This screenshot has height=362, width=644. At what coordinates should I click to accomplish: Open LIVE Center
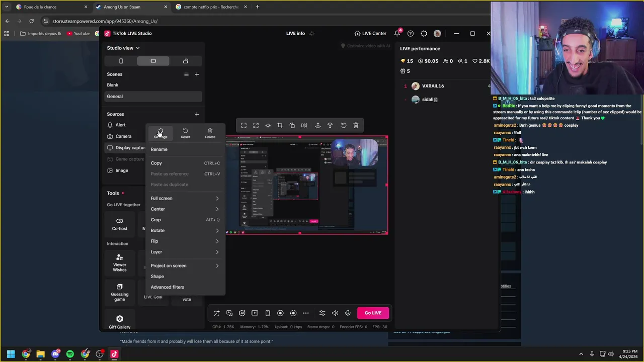pos(370,33)
